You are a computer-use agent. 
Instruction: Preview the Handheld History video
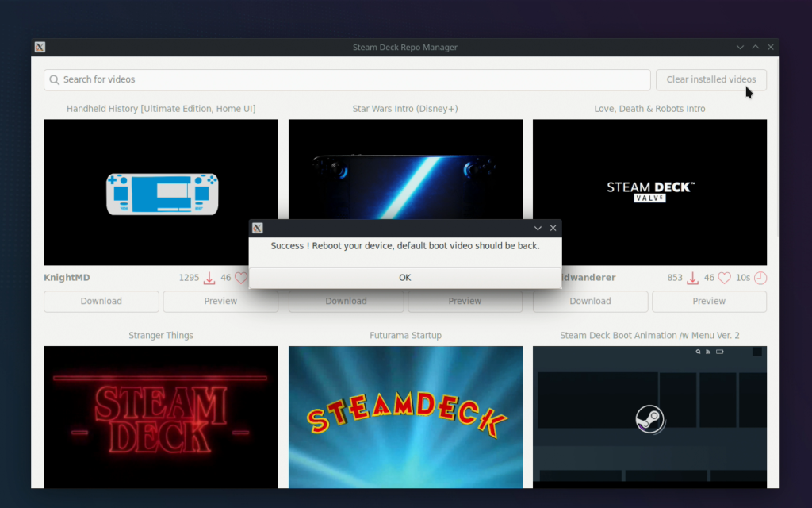(x=220, y=301)
